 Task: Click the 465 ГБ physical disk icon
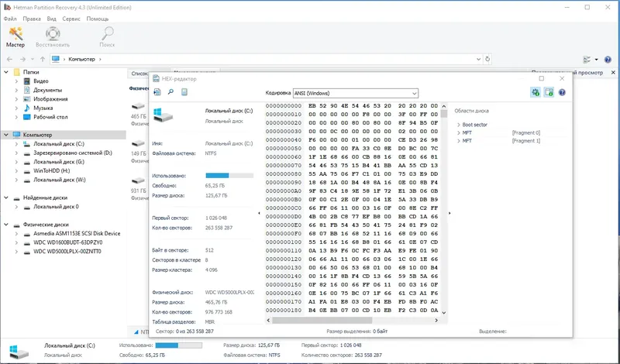coord(138,106)
